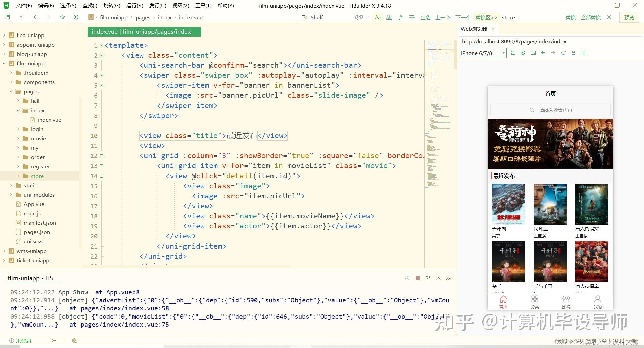Click the Save file icon
Screen dimensions: 644x348
pos(21,17)
